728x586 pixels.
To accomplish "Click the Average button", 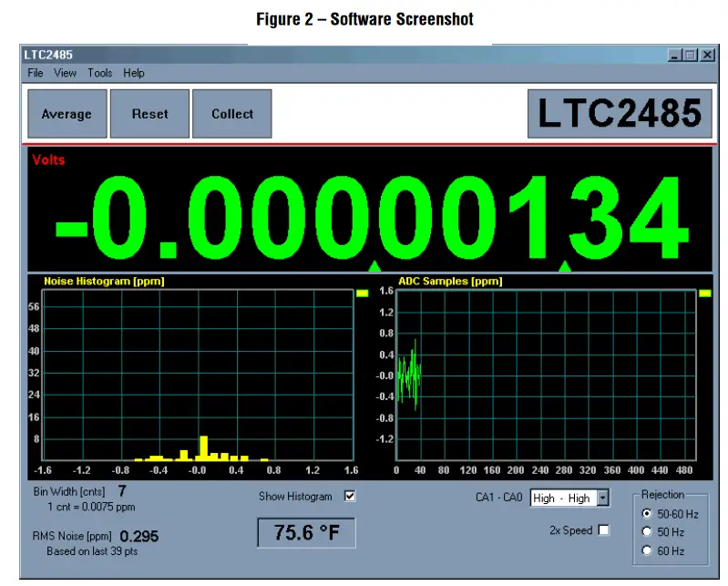I will tap(67, 114).
